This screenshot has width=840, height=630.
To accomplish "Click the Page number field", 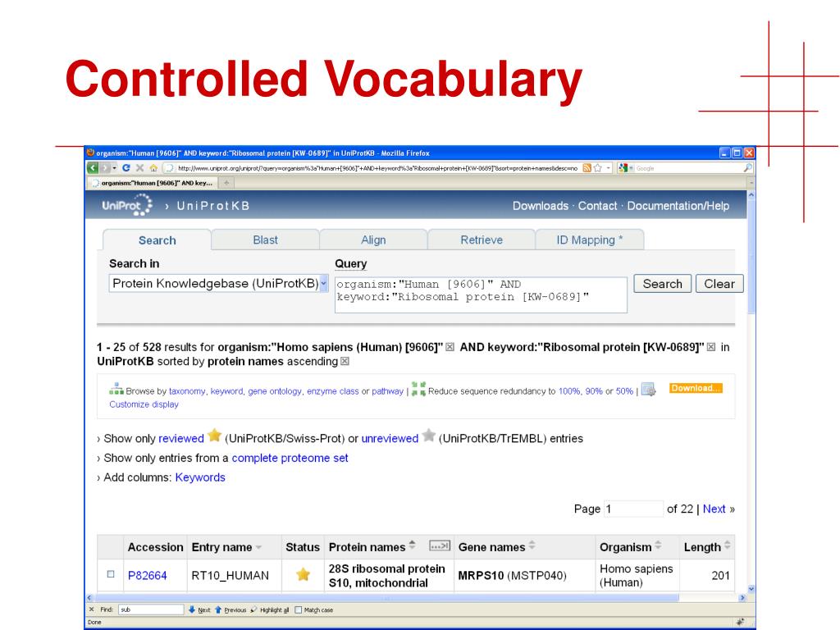I will pyautogui.click(x=633, y=509).
